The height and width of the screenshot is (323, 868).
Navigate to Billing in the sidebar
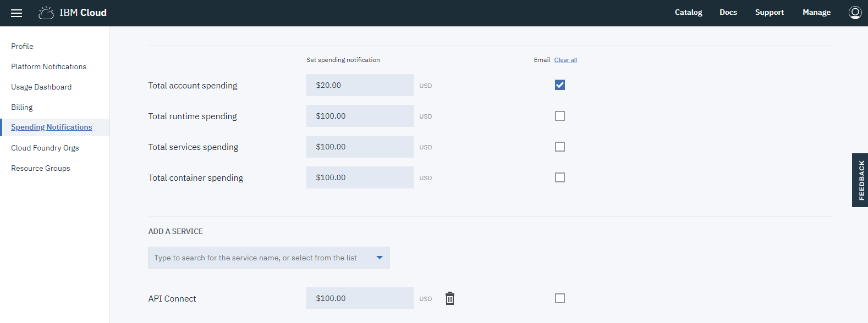(22, 107)
